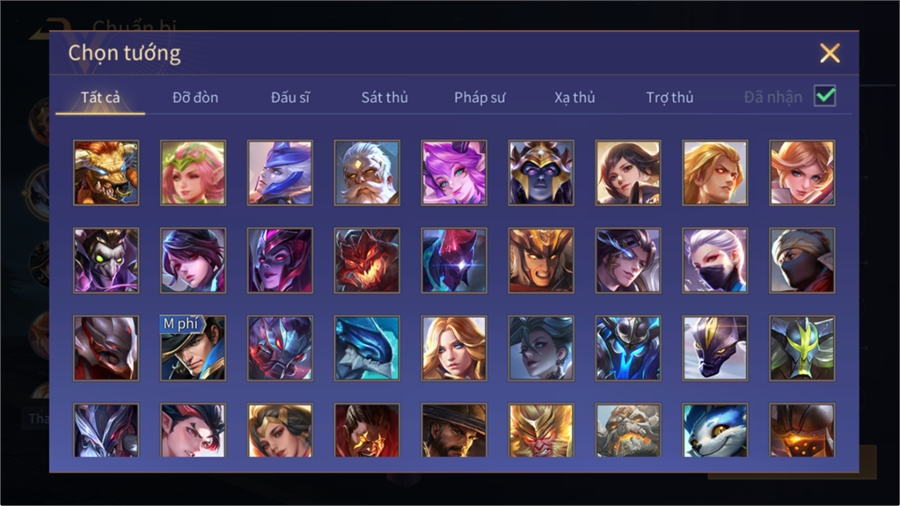The height and width of the screenshot is (506, 900).
Task: Select the golden monkey king hero
Action: [x=541, y=430]
